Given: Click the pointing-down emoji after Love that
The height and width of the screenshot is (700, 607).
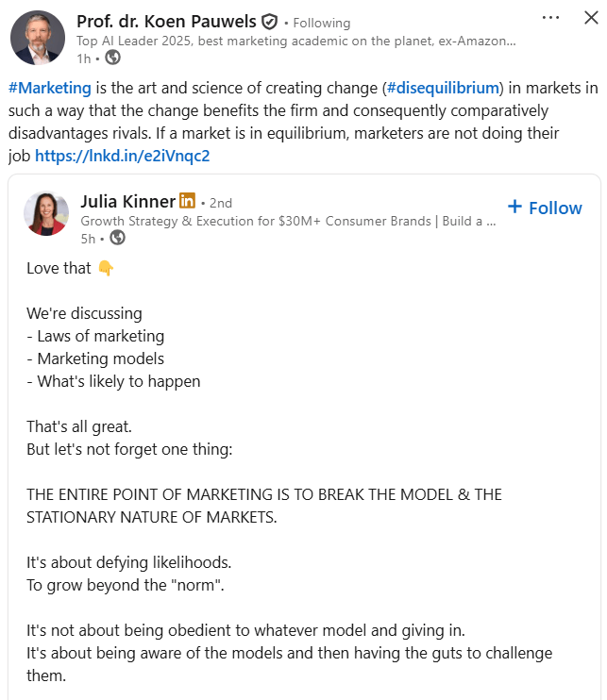Looking at the screenshot, I should (x=106, y=269).
